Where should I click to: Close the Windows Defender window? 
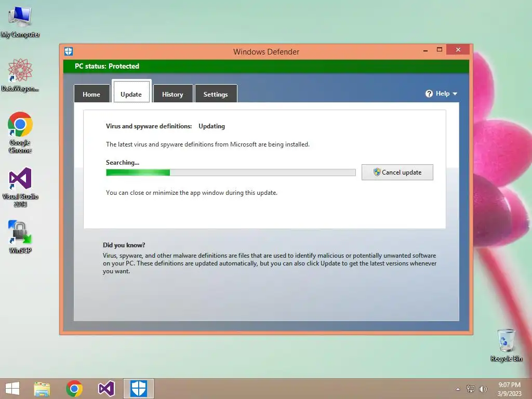[458, 49]
